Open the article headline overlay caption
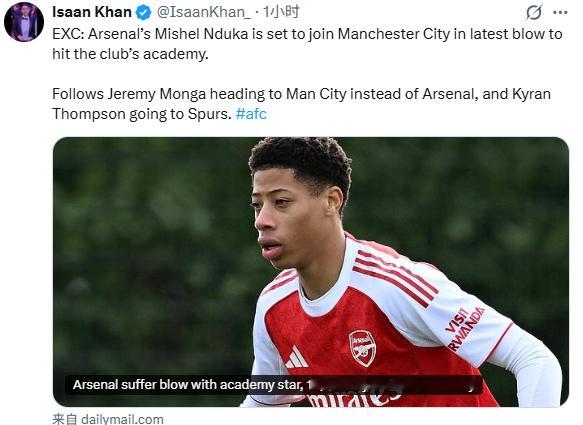Viewport: 583px width, 425px height. tap(274, 385)
